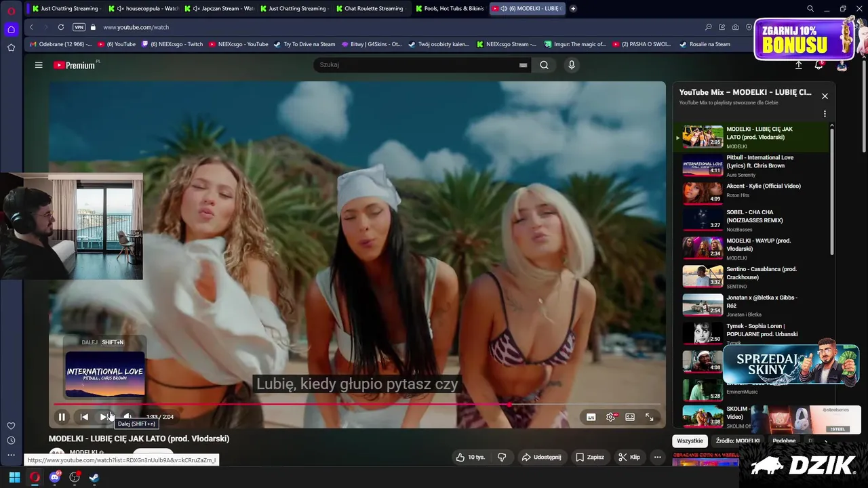Click the Udostępnij share button
The height and width of the screenshot is (488, 868).
pos(541,457)
